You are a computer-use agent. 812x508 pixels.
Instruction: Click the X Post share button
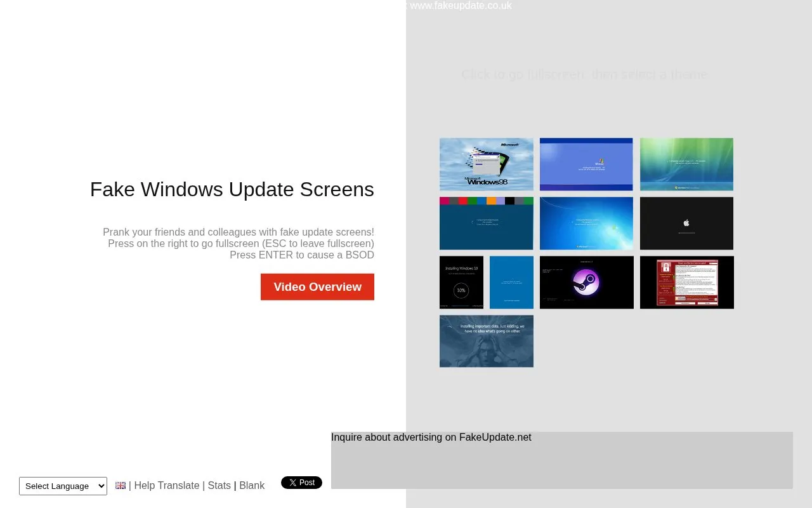pyautogui.click(x=301, y=483)
